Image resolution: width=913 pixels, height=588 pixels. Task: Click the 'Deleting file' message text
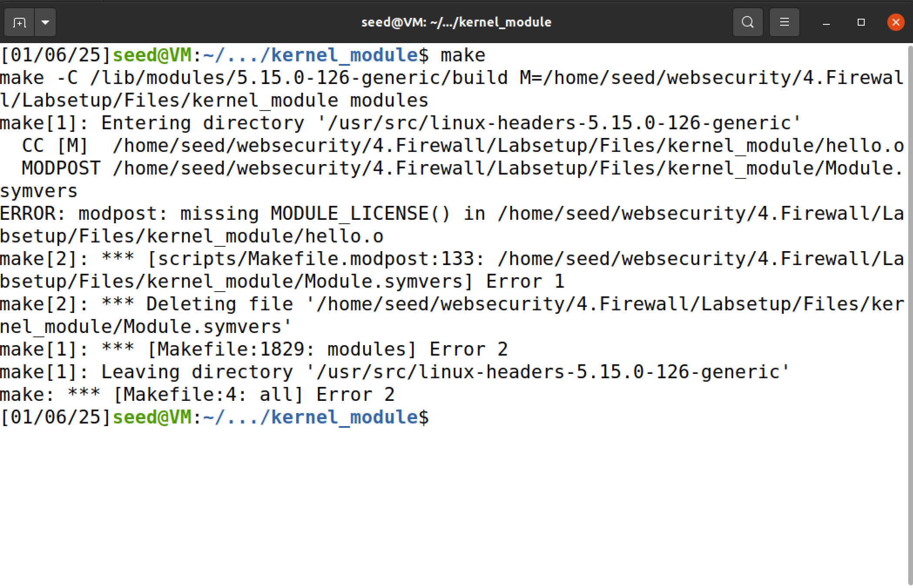pyautogui.click(x=219, y=304)
